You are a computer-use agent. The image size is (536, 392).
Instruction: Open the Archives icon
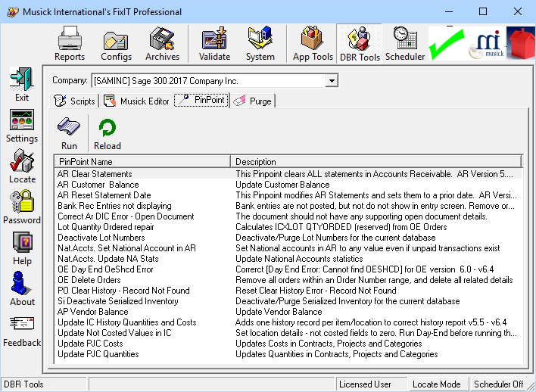162,44
